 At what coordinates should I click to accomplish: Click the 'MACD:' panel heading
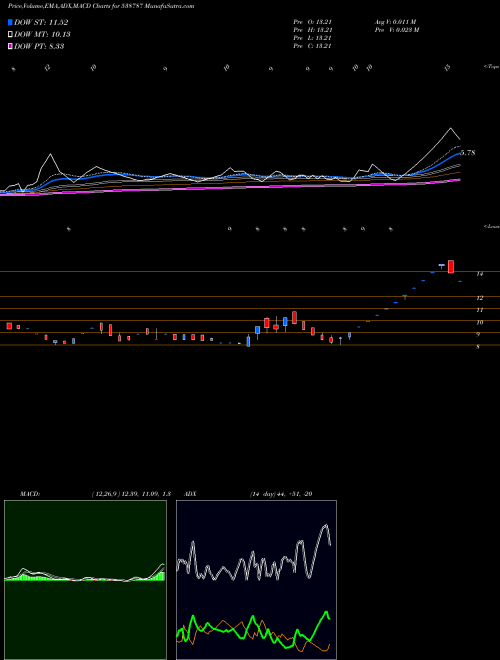tap(30, 494)
